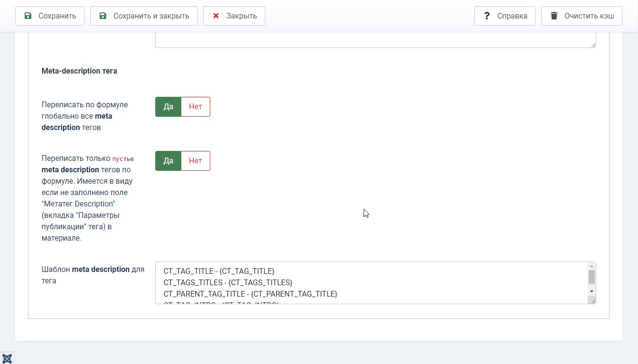
Task: Click the CT_PARENT_TAG_TITLE line in the textarea
Action: point(250,294)
